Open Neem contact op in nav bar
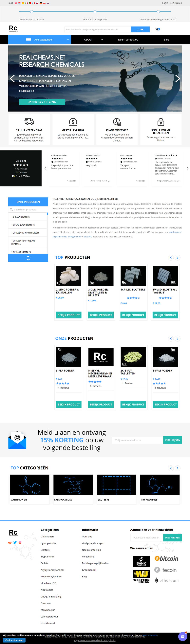The width and height of the screenshot is (190, 644). tap(128, 40)
